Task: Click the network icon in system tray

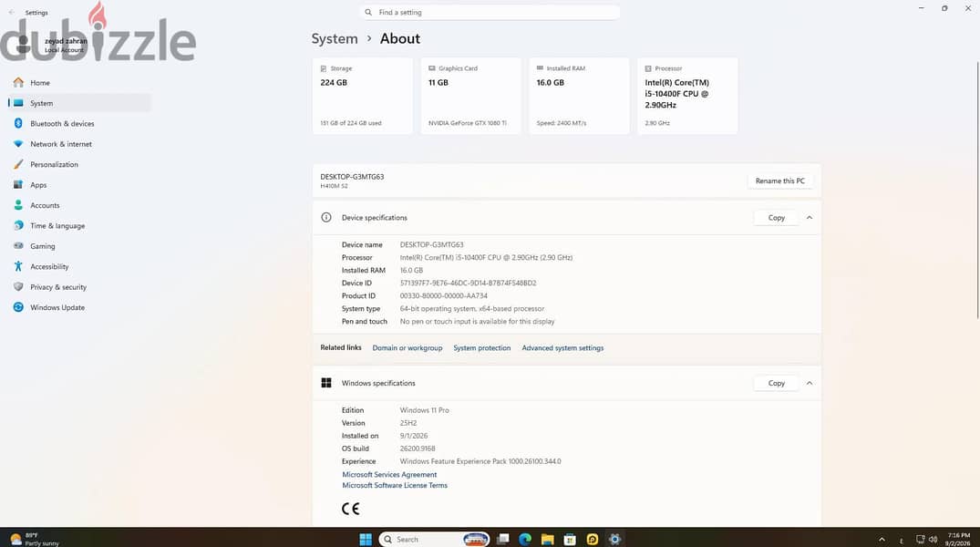Action: [920, 540]
